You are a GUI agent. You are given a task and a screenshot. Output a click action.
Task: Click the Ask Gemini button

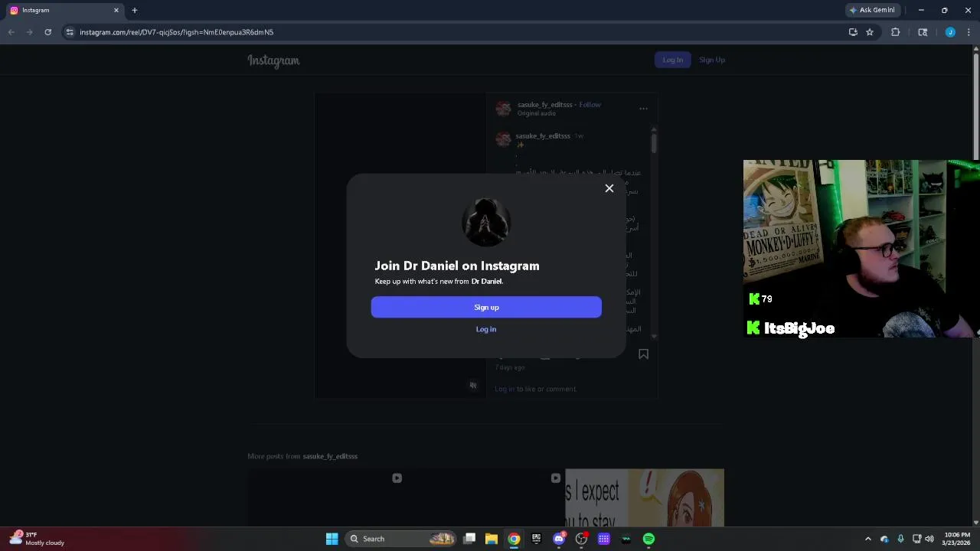point(872,10)
